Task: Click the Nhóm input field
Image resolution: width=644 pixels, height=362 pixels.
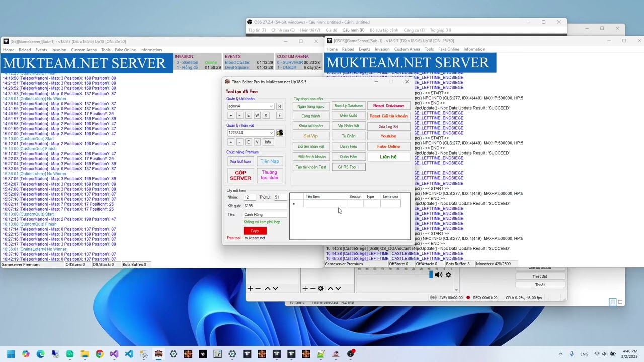Action: pos(249,197)
